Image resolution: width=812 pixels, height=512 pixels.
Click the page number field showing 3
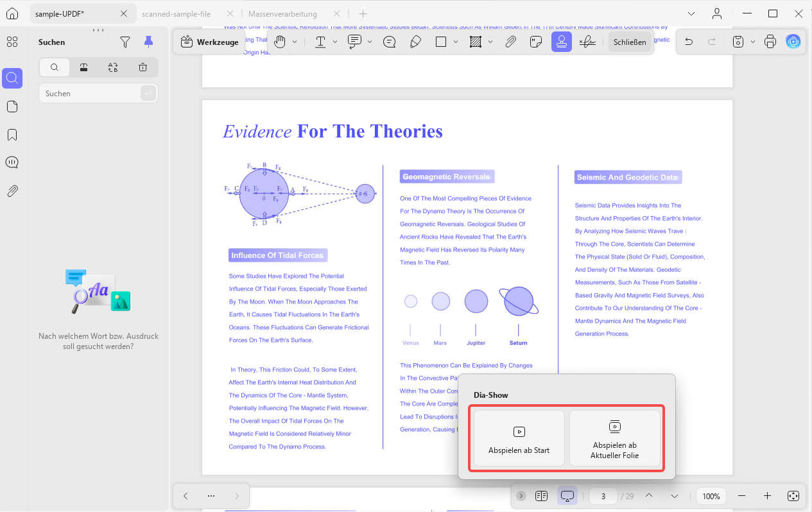(603, 496)
